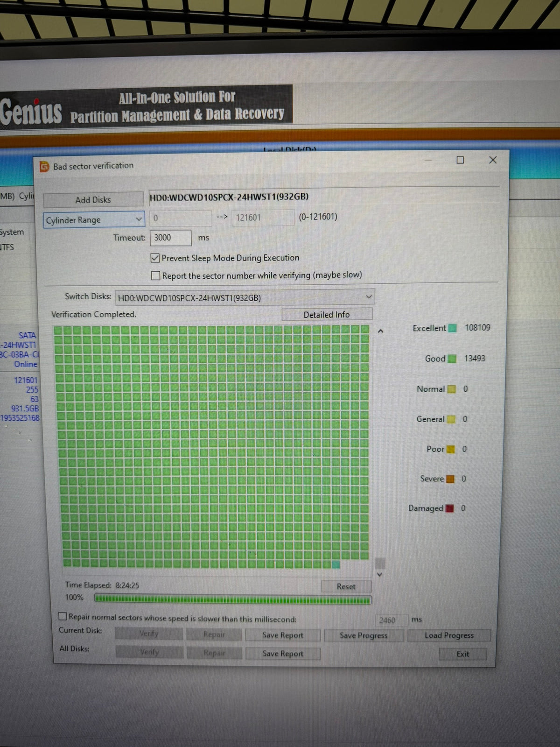Image resolution: width=560 pixels, height=747 pixels.
Task: Click the scroll up arrow of block map
Action: tap(381, 331)
